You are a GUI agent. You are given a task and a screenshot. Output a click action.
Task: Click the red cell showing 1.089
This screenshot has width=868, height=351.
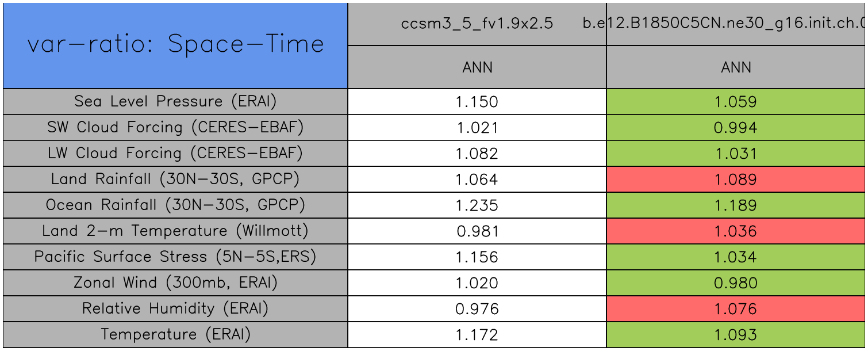point(736,180)
